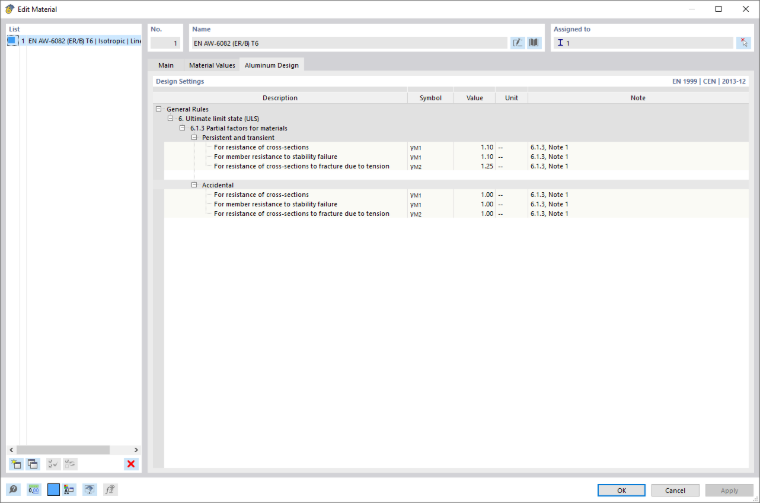
Task: Switch to the Material Values tab
Action: point(212,65)
